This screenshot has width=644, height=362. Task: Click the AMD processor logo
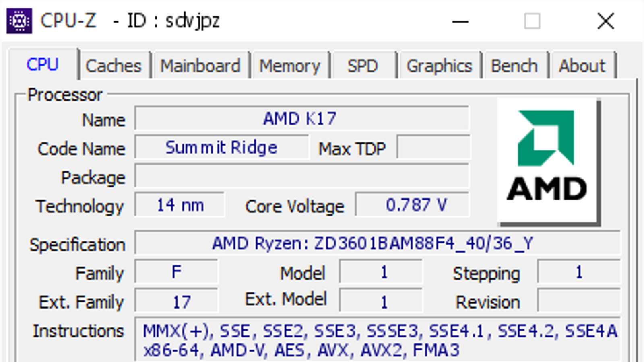pos(548,161)
